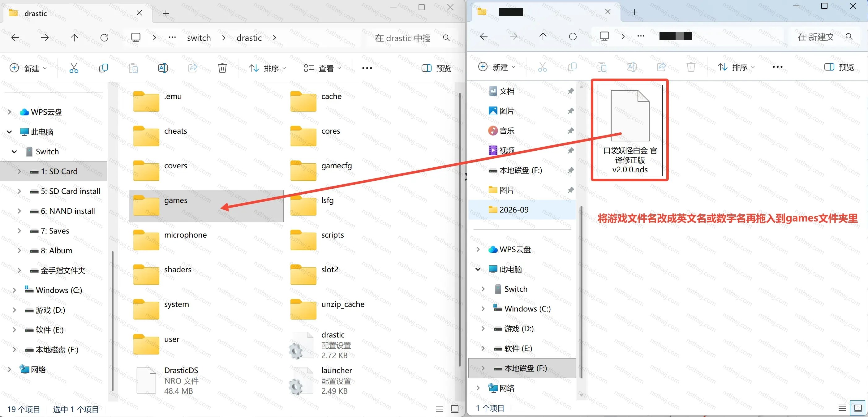
Task: Open See more ellipsis in right window toolbar
Action: [777, 67]
